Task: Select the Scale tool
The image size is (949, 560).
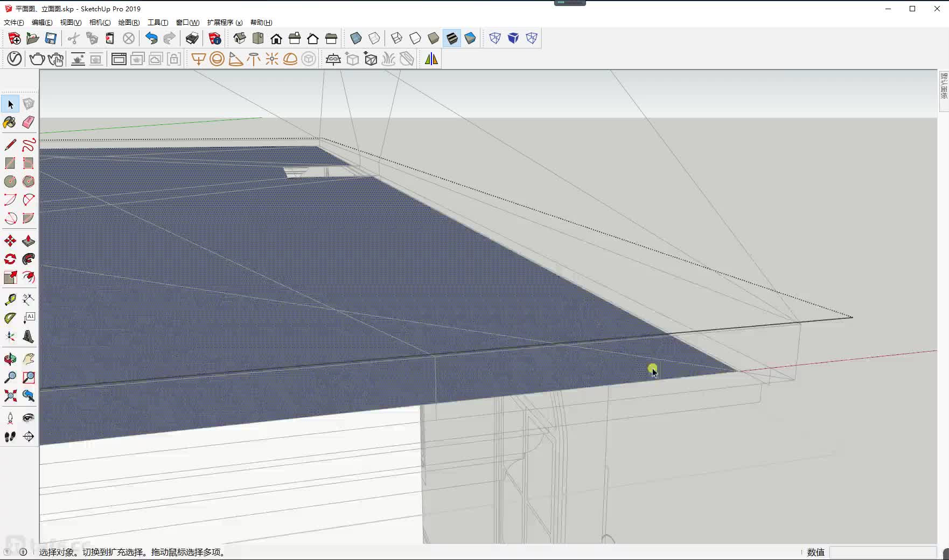Action: (x=10, y=277)
